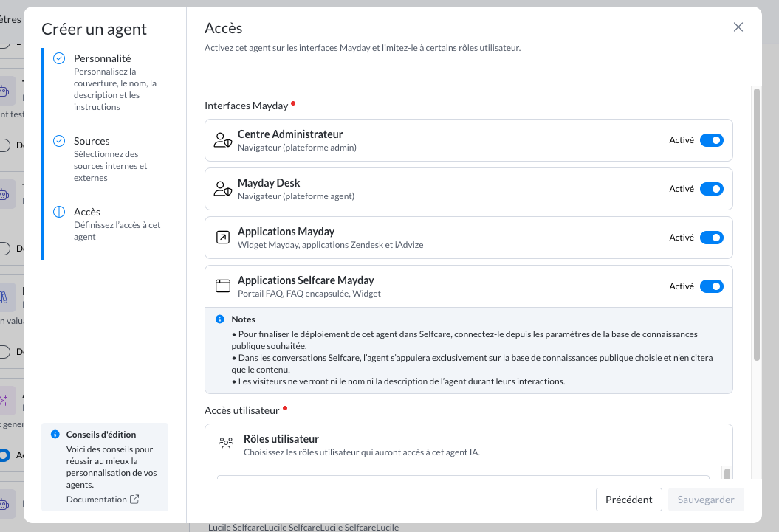Close the Créer un agent dialog
Image resolution: width=779 pixels, height=532 pixels.
coord(738,27)
